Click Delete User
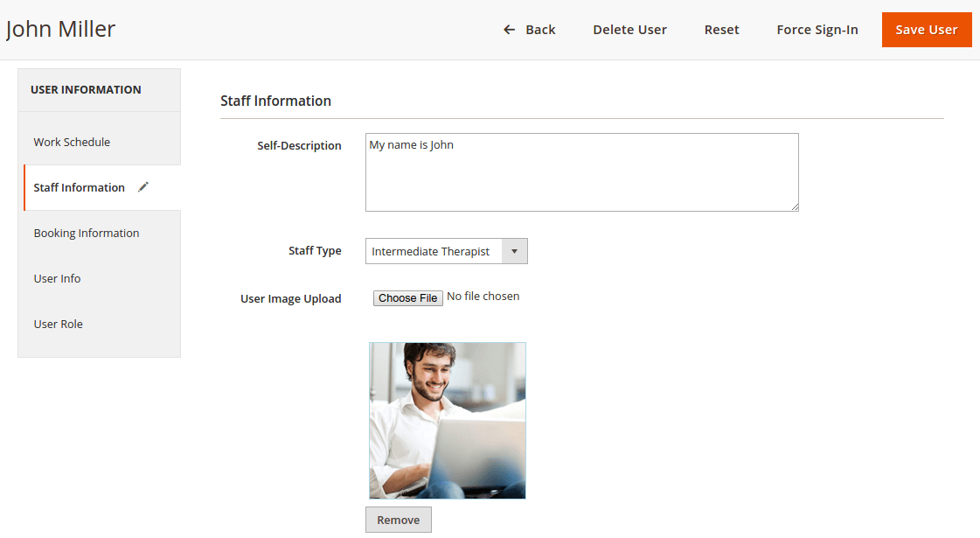Viewport: 980px width, 538px height. (629, 30)
